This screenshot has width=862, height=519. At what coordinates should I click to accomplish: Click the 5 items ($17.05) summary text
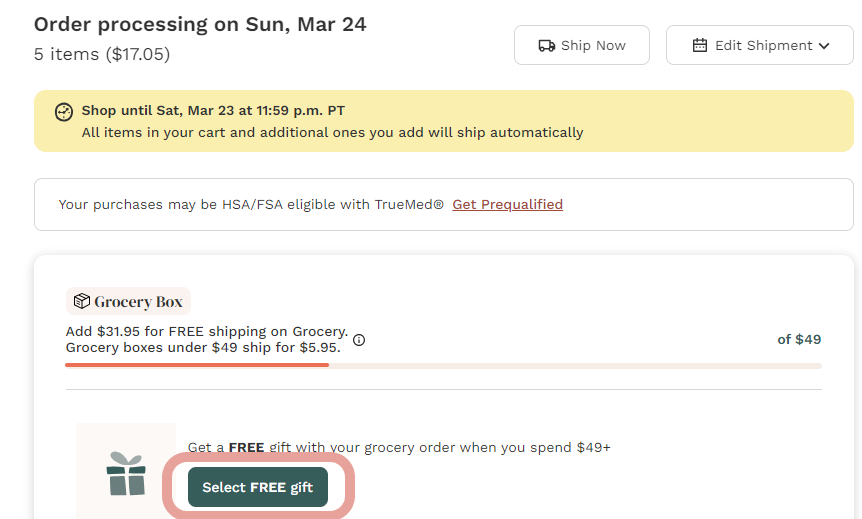(102, 54)
